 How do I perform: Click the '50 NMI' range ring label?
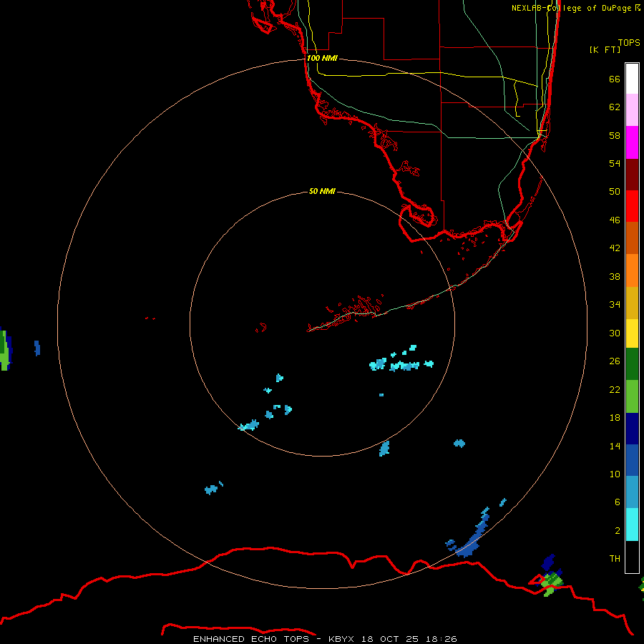coord(322,191)
